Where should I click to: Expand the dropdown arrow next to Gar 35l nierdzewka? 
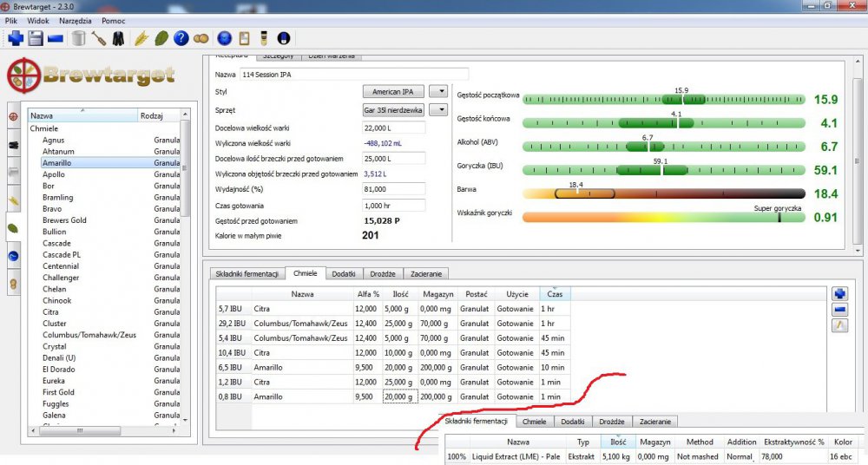(x=439, y=110)
